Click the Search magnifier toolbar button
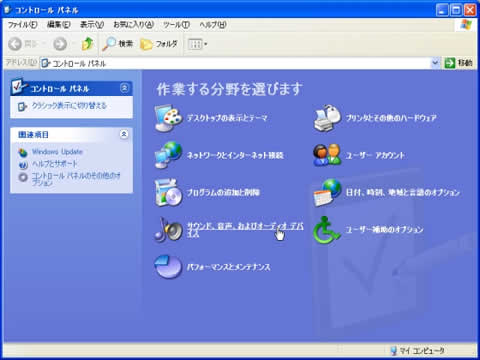 pyautogui.click(x=118, y=44)
